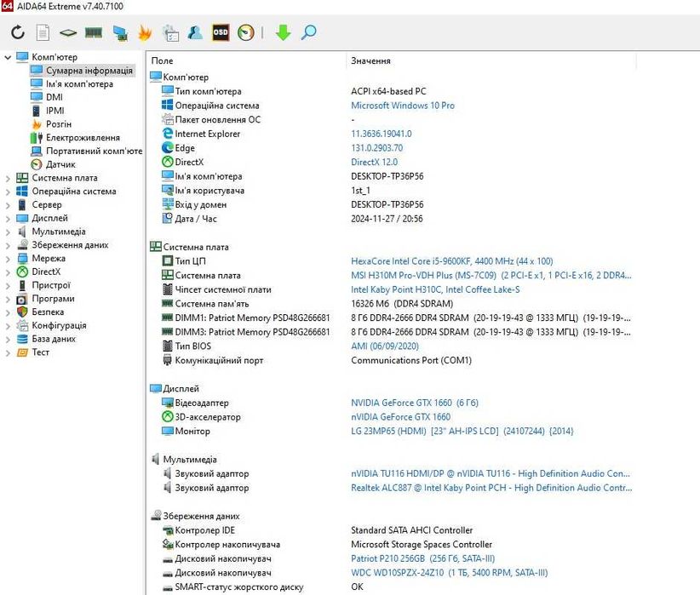Click the Refresh toolbar icon

17,32
